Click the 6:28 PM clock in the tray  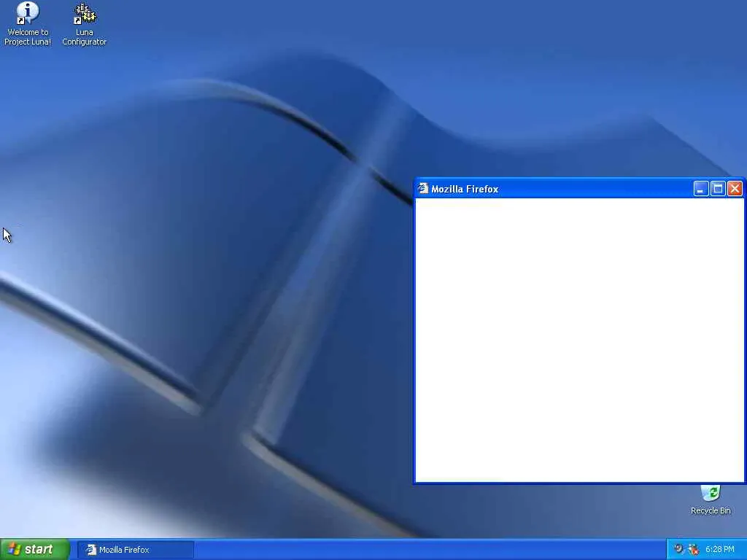click(719, 550)
